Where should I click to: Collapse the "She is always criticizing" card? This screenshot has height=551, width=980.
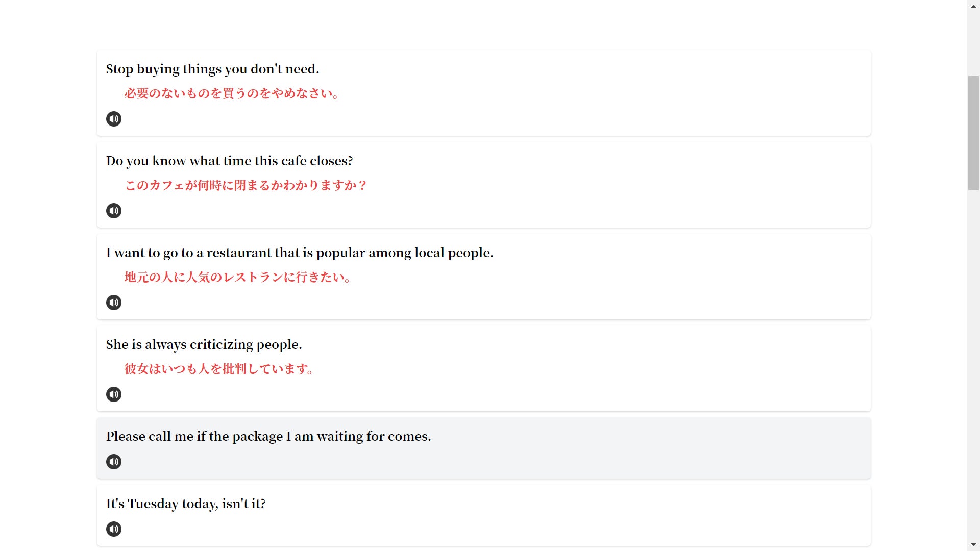204,345
